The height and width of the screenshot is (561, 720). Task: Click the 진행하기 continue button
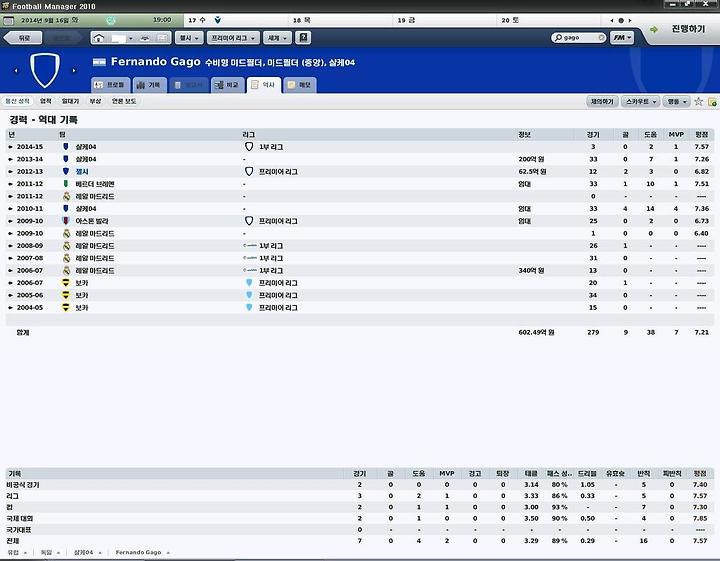(687, 29)
